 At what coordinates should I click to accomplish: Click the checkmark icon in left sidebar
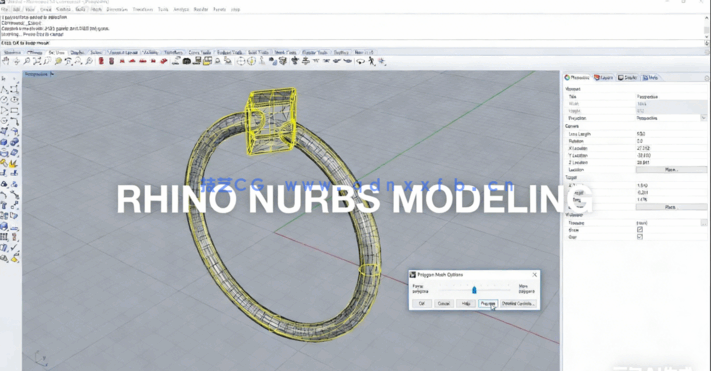click(x=15, y=248)
